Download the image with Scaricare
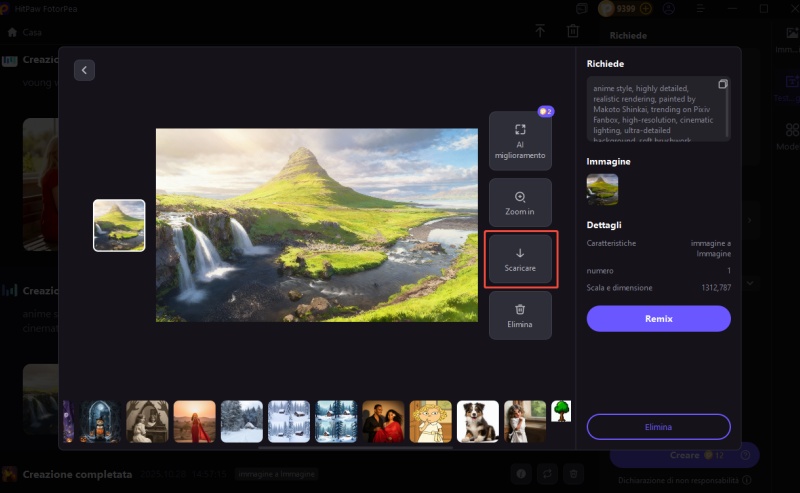Viewport: 800px width, 493px height. pyautogui.click(x=520, y=259)
